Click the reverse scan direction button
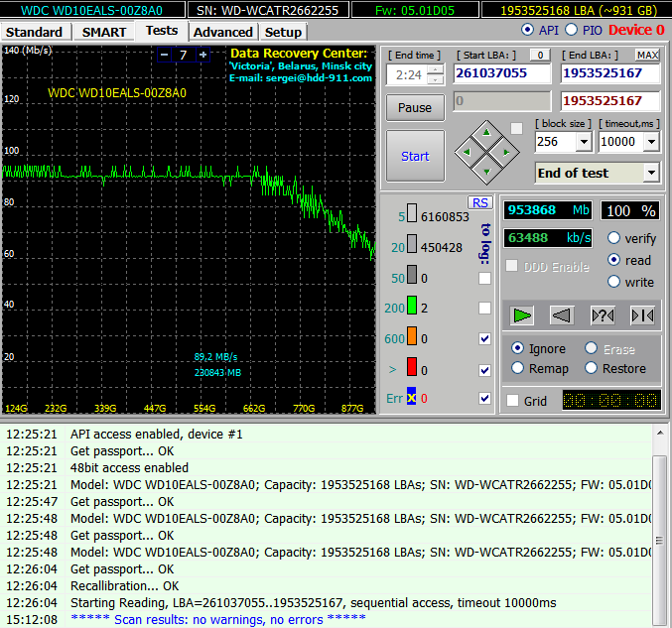672x628 pixels. point(562,315)
